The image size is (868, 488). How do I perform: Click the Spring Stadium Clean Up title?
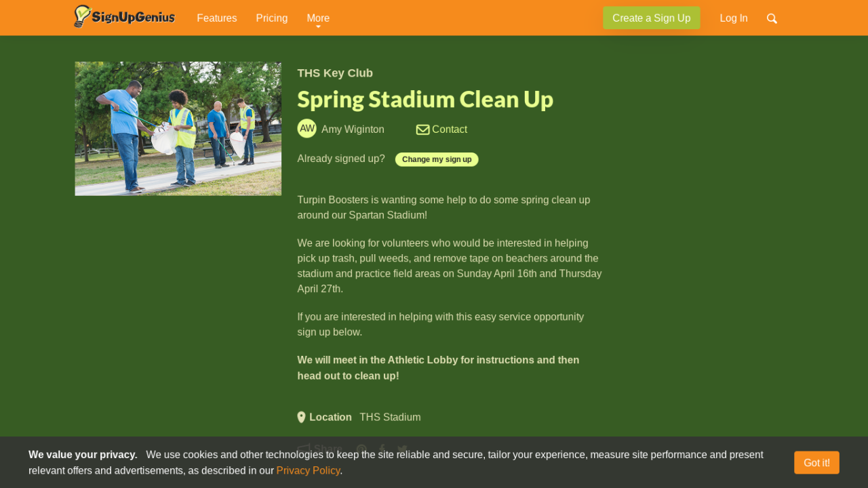[x=425, y=100]
